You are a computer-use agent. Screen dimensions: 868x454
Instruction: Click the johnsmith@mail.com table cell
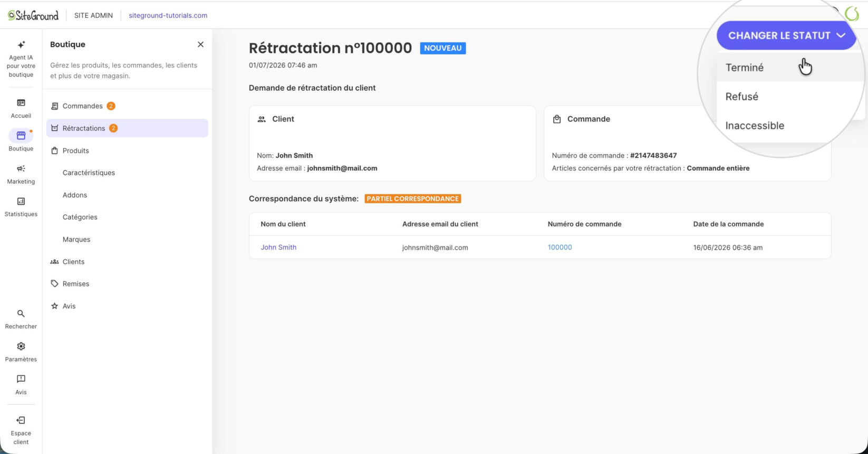[x=435, y=247]
